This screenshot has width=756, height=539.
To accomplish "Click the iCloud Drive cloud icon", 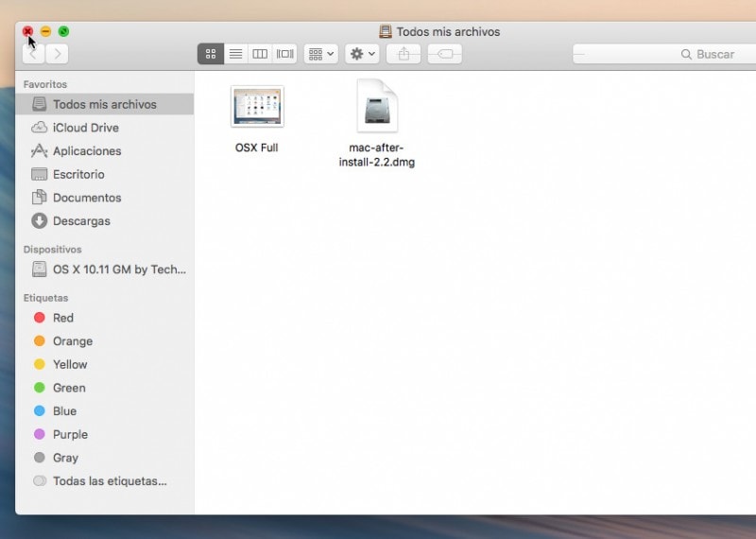I will [39, 128].
